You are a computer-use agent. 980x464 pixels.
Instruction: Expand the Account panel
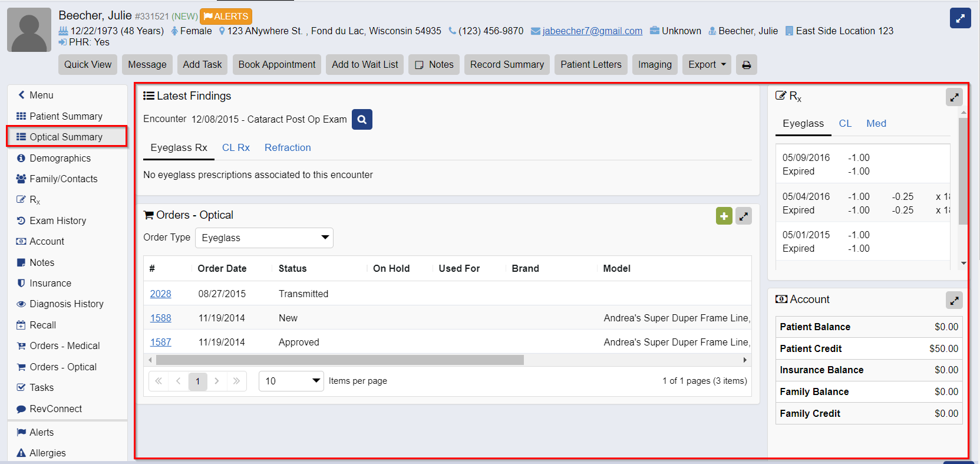tap(953, 301)
